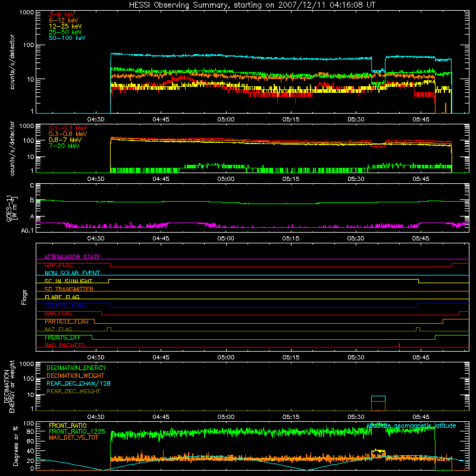Pick the ATTENUATOR_STATE flag label
Viewport: 476px width, 476px height.
click(72, 257)
